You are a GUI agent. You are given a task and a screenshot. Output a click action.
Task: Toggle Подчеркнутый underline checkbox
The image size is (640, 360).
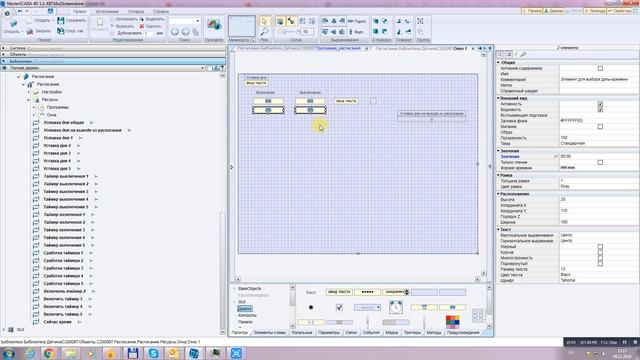600,264
